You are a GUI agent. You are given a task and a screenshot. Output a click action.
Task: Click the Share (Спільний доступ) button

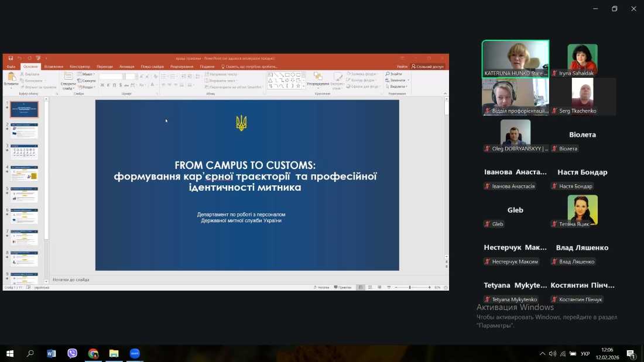tap(428, 67)
